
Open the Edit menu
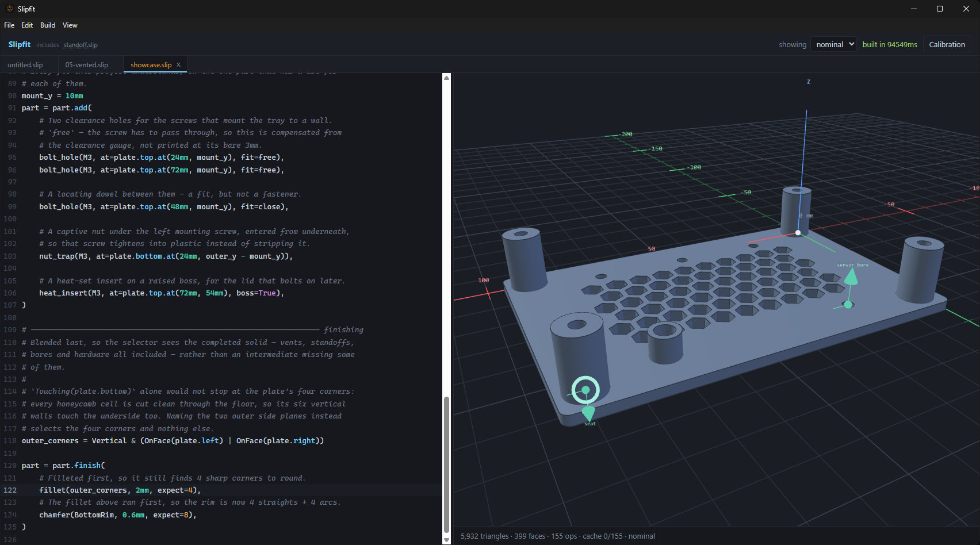tap(27, 25)
